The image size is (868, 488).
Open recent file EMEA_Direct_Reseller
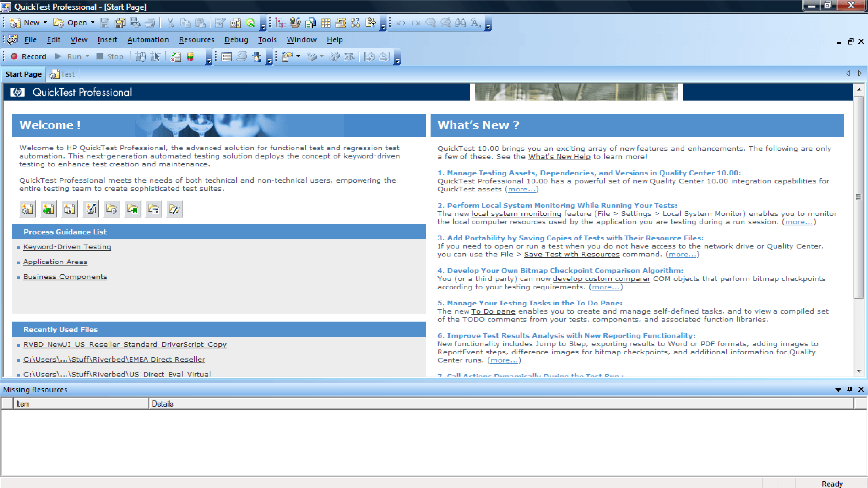tap(114, 359)
